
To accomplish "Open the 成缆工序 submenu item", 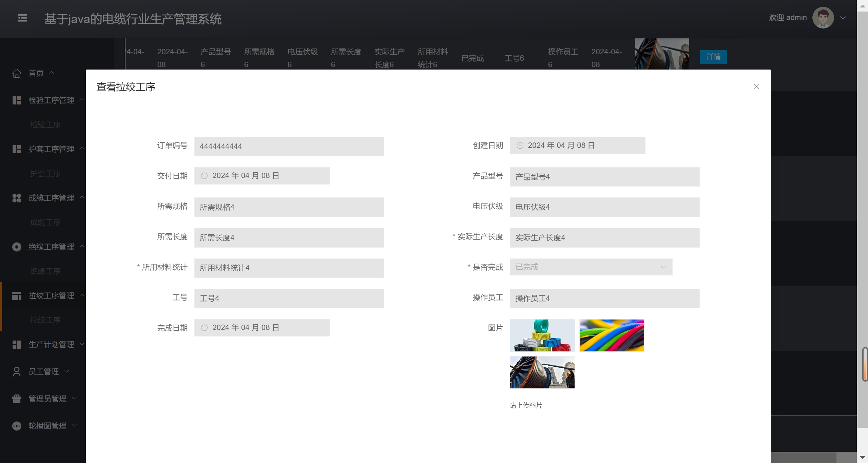I will coord(45,223).
